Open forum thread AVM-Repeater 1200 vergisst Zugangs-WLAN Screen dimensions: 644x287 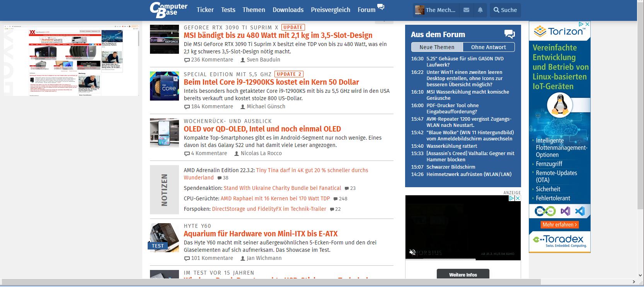pos(469,122)
